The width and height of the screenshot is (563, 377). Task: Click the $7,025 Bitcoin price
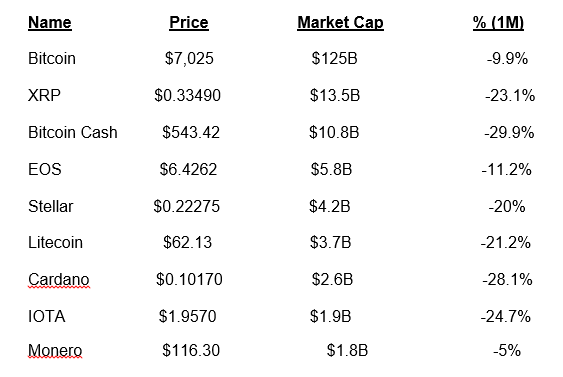click(x=189, y=59)
